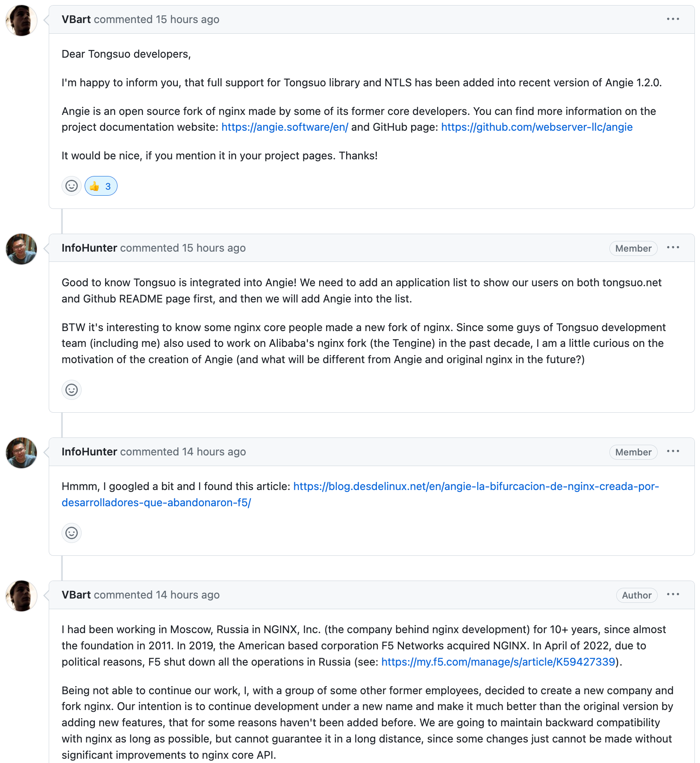Viewport: 700px width, 763px height.
Task: Click the '15 hours ago' timestamp on VBart's comment
Action: (x=187, y=20)
